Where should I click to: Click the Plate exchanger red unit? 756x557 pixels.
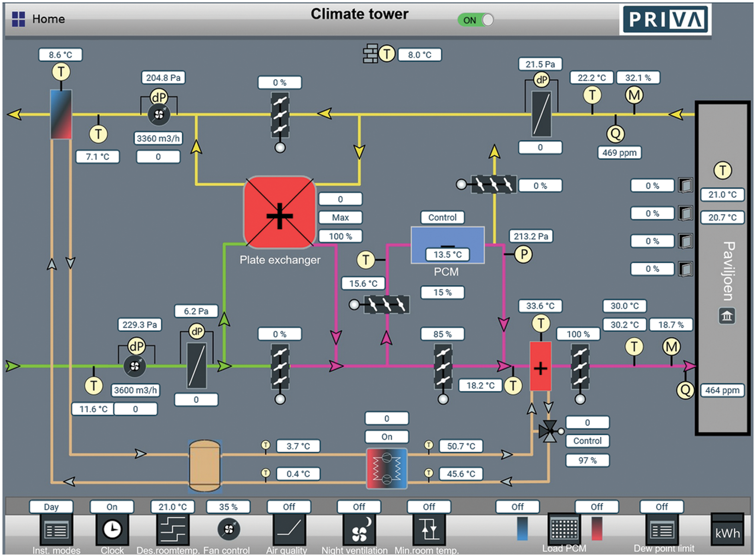[280, 213]
